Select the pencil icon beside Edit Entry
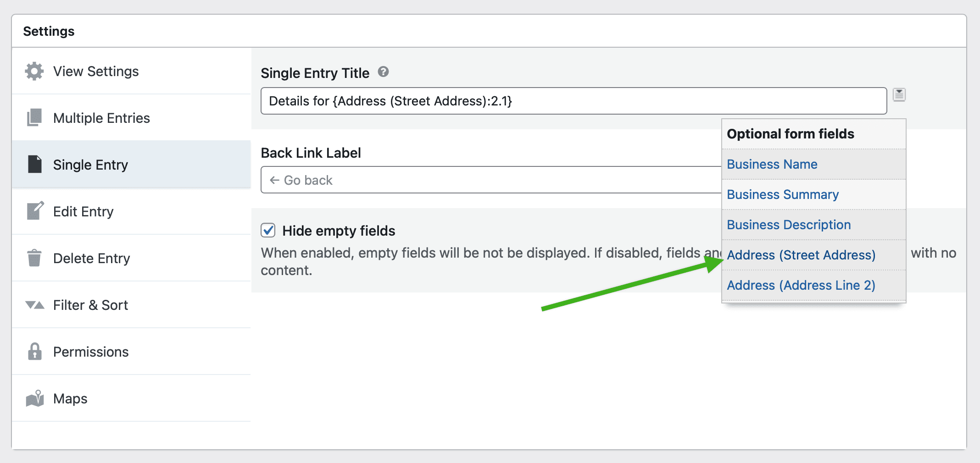Screen dimensions: 980x463 (x=34, y=211)
